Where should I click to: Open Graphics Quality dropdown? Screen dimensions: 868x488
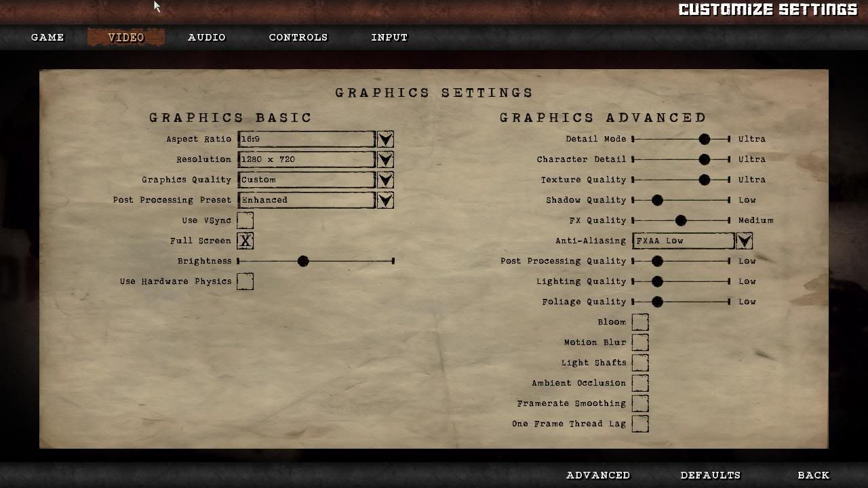(384, 180)
